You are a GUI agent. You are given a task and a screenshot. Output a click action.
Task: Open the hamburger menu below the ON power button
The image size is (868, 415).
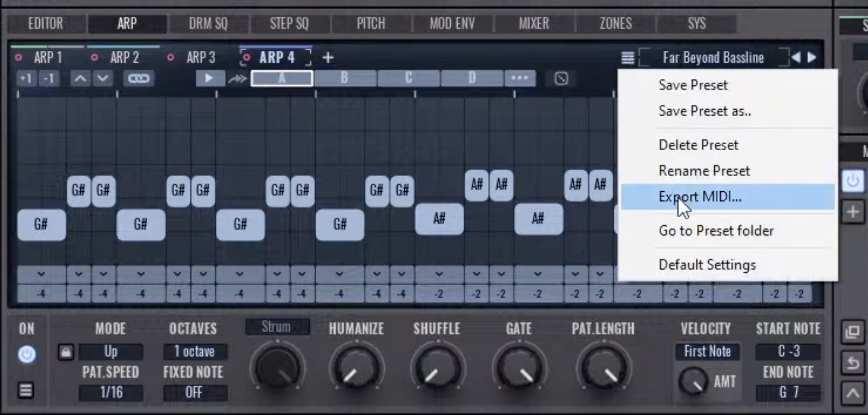25,391
